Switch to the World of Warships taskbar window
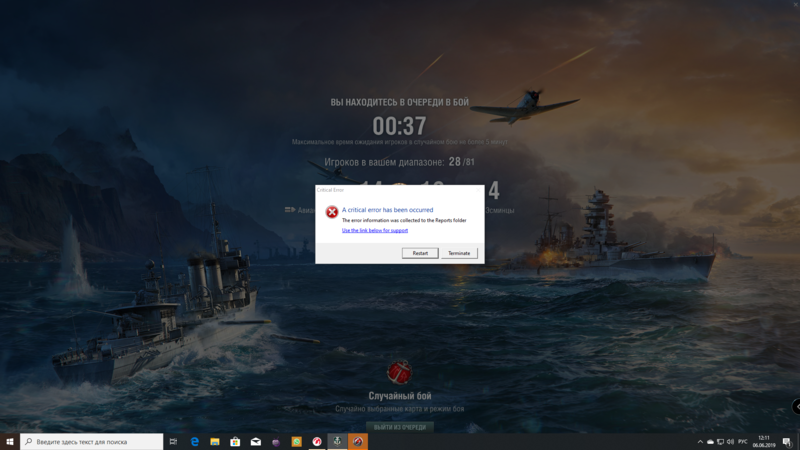800x450 pixels. 338,441
